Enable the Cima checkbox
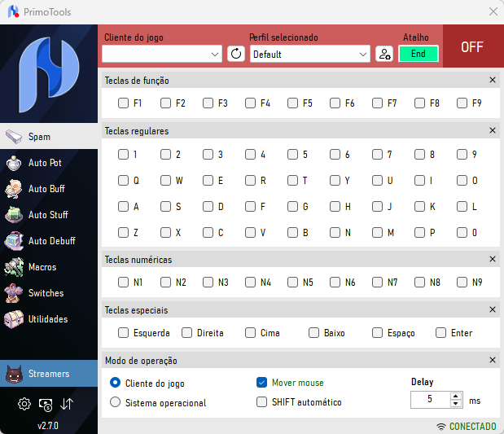The width and height of the screenshot is (504, 434). (x=250, y=333)
